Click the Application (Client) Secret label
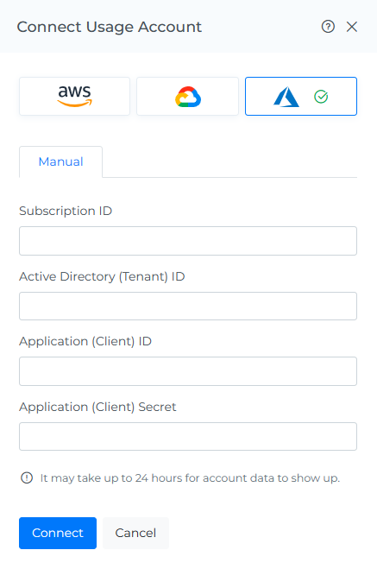The width and height of the screenshot is (377, 588). click(x=97, y=407)
